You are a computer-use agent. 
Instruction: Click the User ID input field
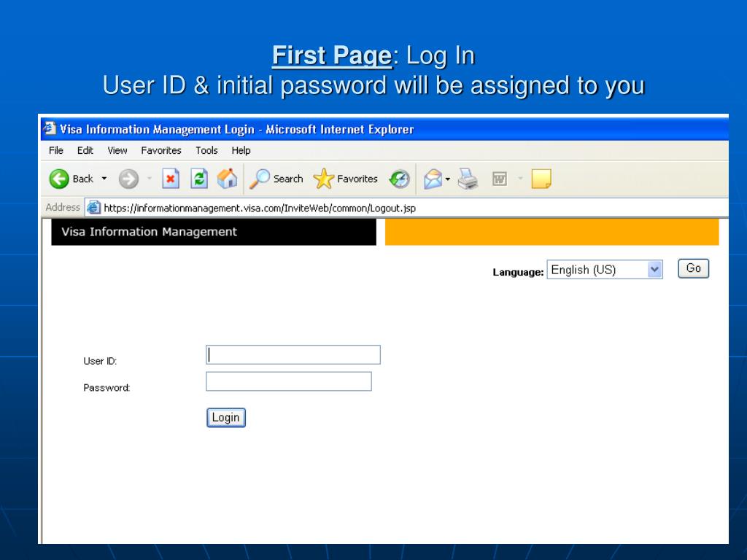pos(293,355)
